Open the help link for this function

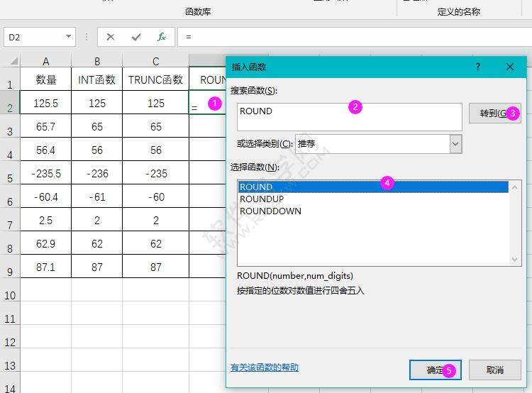(x=264, y=367)
